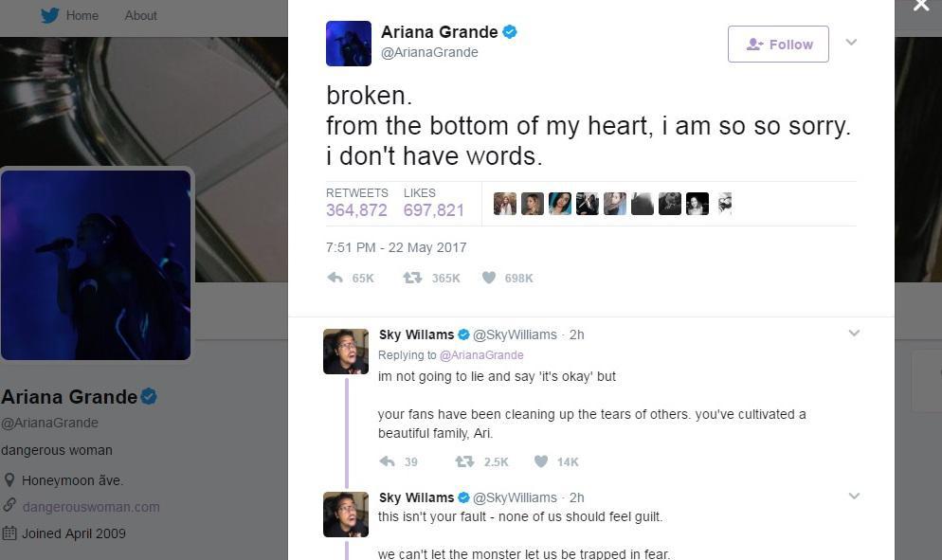Expand options chevron on second Sky Williams reply
942x560 pixels.
click(x=854, y=496)
